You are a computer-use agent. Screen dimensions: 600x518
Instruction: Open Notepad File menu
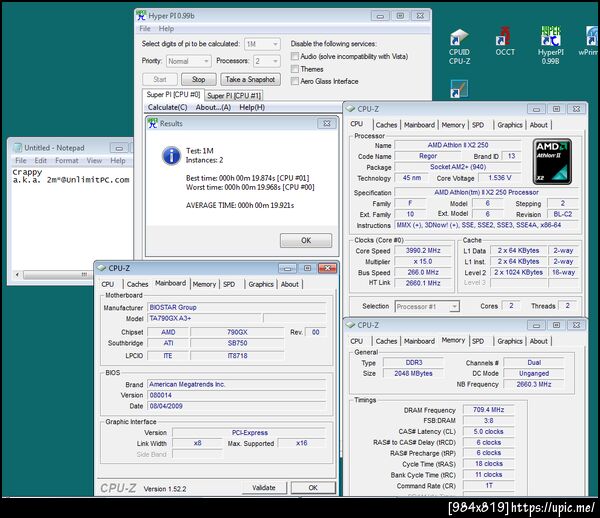pyautogui.click(x=21, y=161)
